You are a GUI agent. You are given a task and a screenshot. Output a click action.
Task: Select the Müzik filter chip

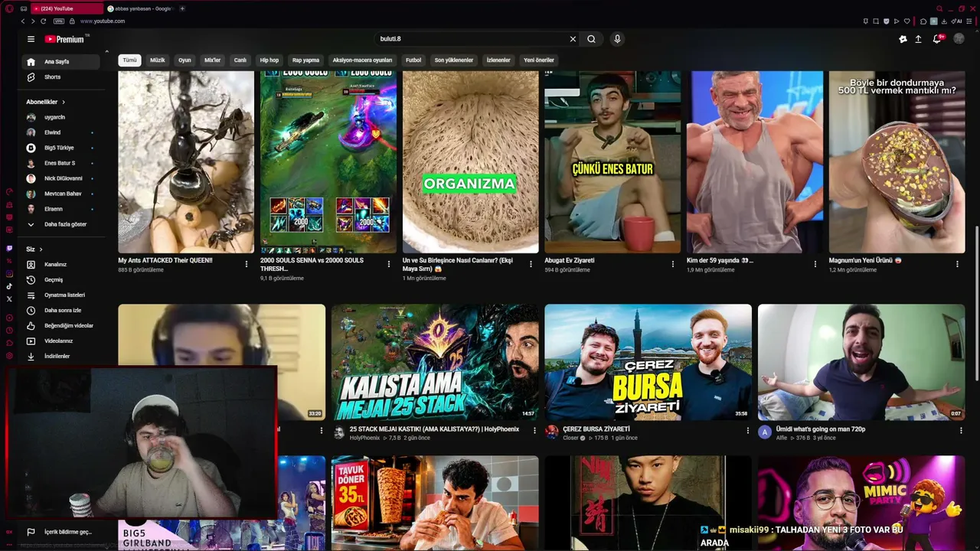(158, 60)
